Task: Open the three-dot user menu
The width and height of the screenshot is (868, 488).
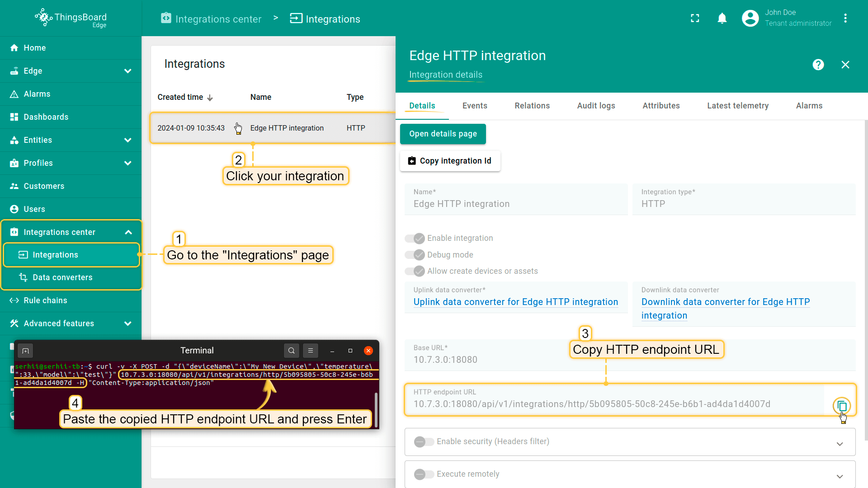Action: click(x=845, y=18)
